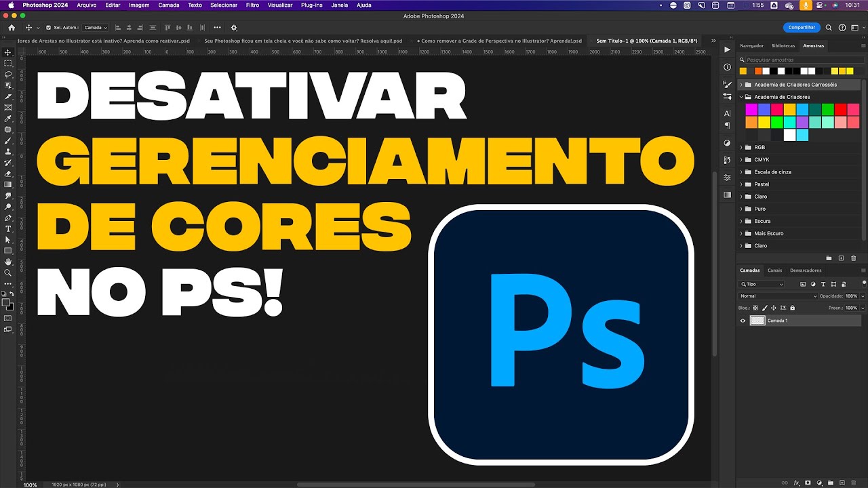Viewport: 868px width, 488px height.
Task: Select the Pen tool
Action: coord(8,218)
